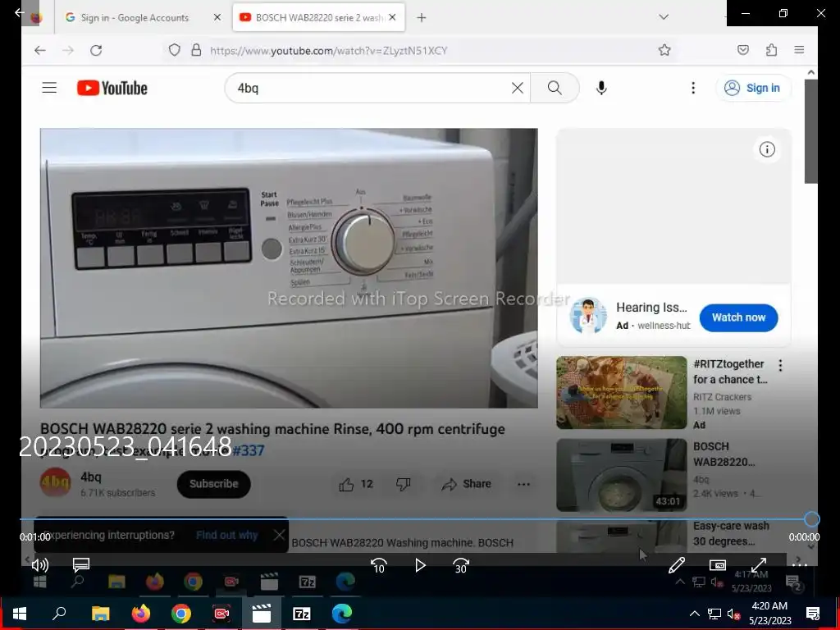The image size is (840, 630).
Task: Expand the list all tabs chevron
Action: coord(663,17)
